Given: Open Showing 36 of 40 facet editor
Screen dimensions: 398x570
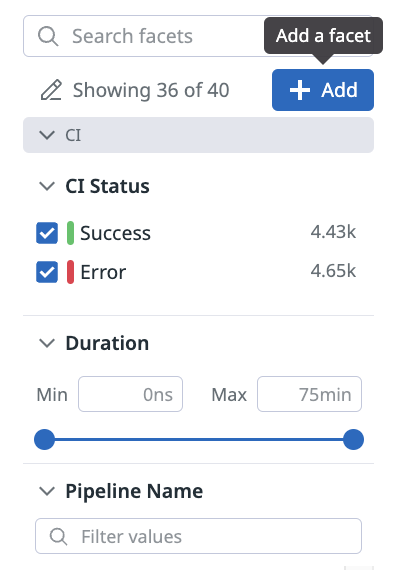Looking at the screenshot, I should pos(151,90).
